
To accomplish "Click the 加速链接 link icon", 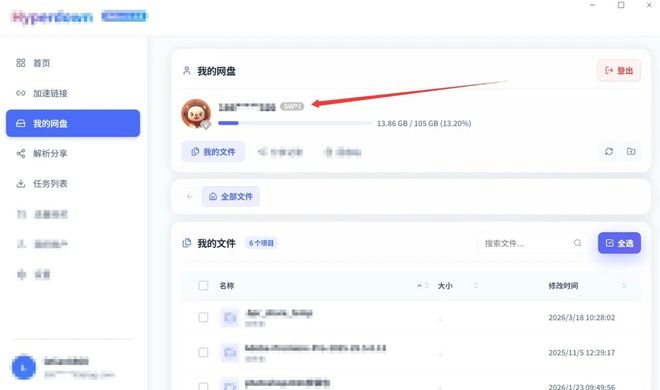I will tap(21, 93).
